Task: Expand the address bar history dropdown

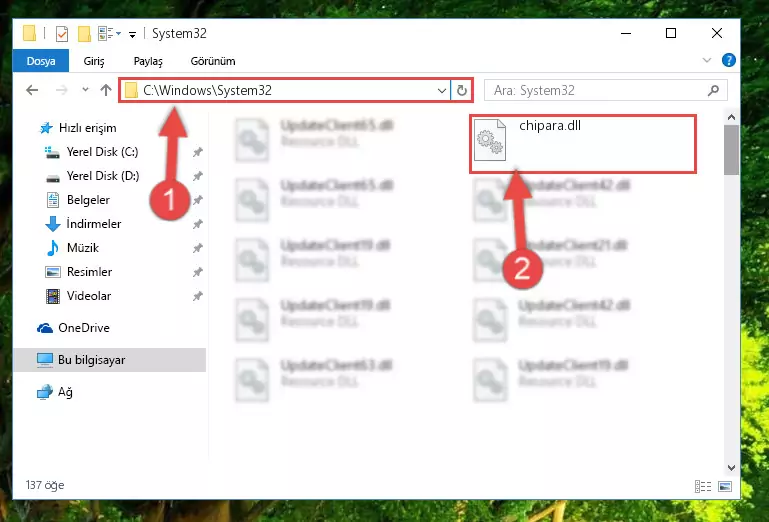Action: (441, 90)
